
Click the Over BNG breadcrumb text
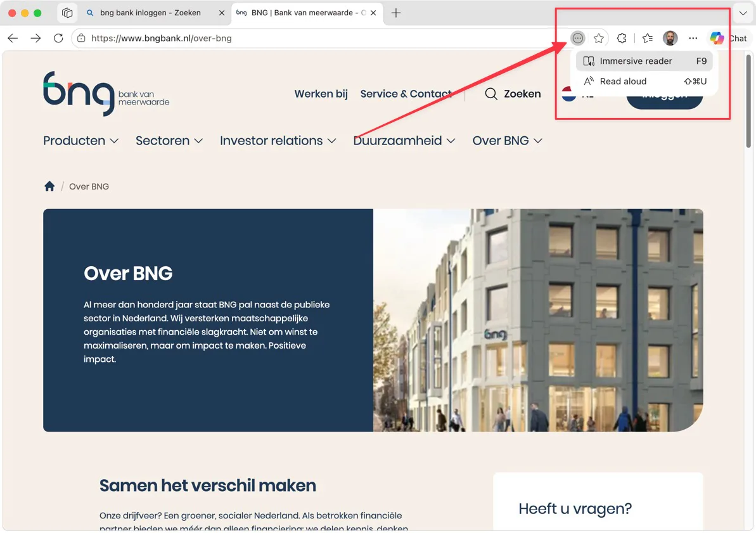pos(89,187)
